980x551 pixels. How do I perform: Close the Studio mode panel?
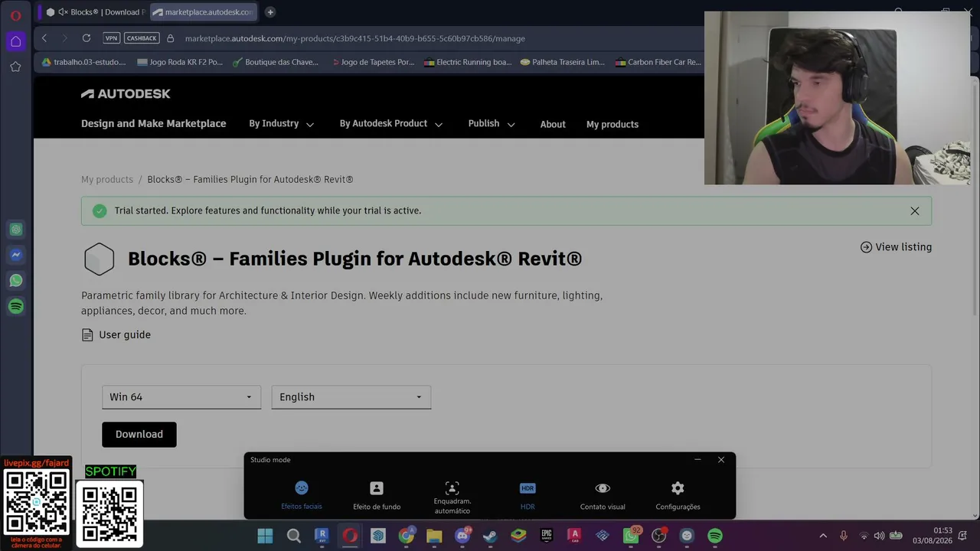[x=721, y=460]
